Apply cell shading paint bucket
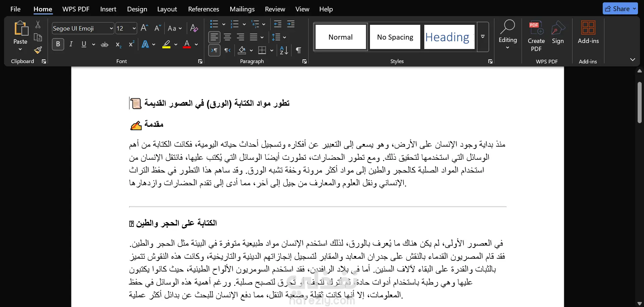This screenshot has width=644, height=307. [x=242, y=50]
